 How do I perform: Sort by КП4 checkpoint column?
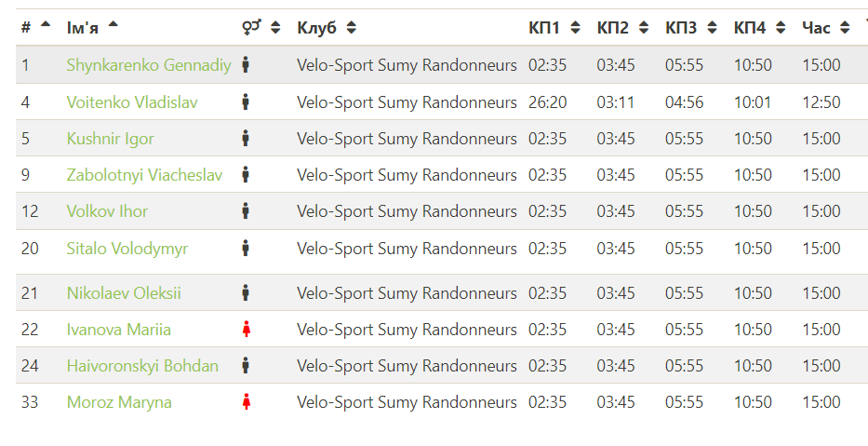pos(781,28)
